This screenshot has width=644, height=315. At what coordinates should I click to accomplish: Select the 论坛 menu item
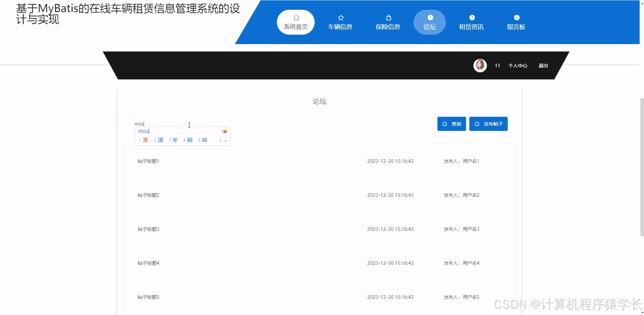[430, 22]
